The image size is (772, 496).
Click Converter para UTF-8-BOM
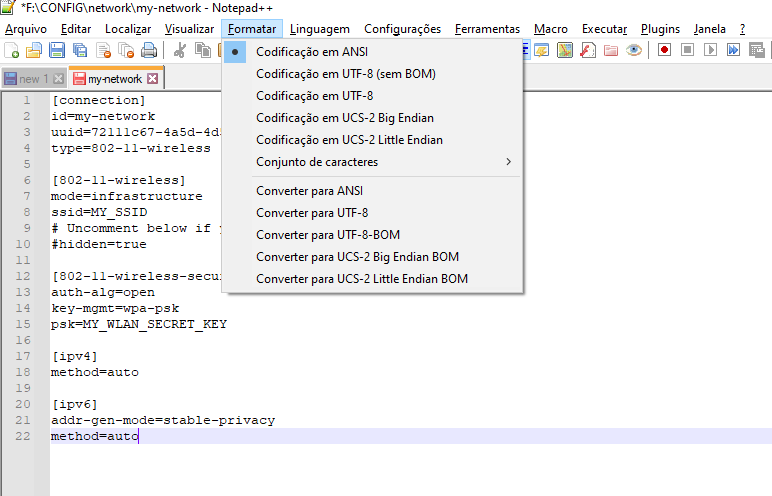(x=373, y=235)
